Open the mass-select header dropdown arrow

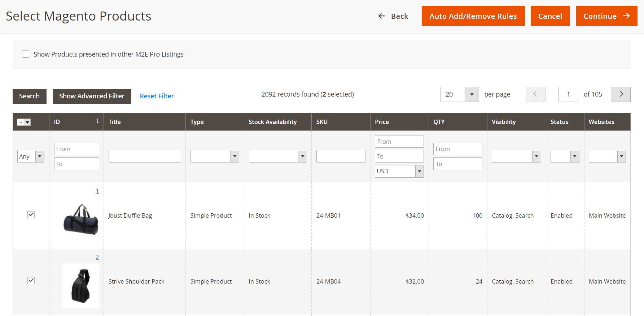tap(27, 122)
